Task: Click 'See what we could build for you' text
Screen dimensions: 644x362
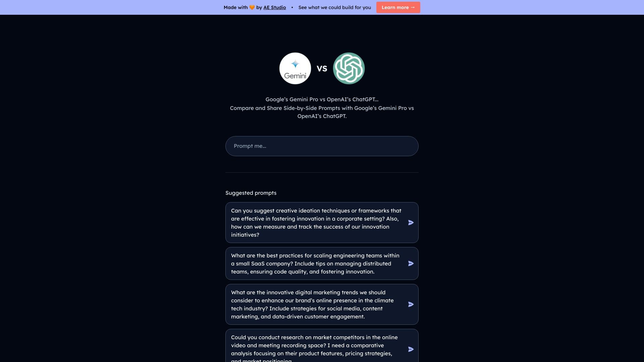Action: pos(334,7)
